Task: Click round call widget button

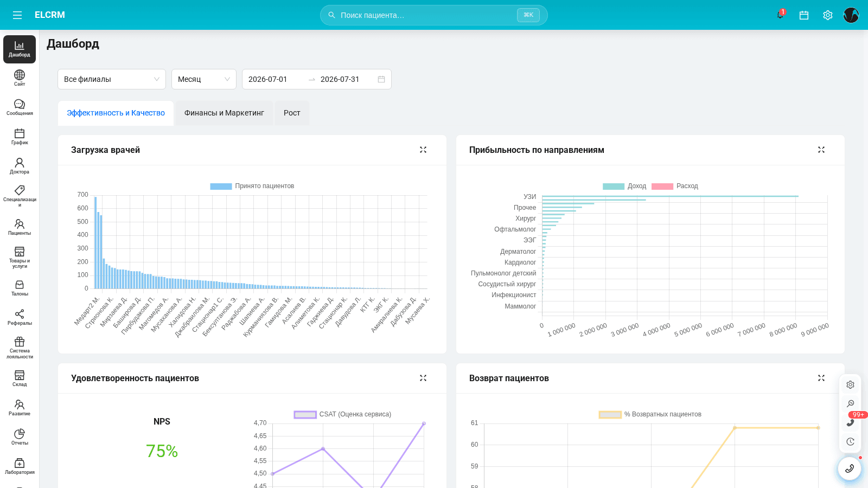Action: 850,468
